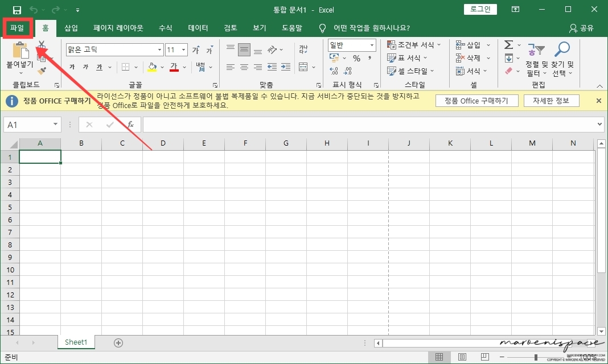Apply yellow fill color bucket
This screenshot has width=608, height=364.
tap(153, 67)
